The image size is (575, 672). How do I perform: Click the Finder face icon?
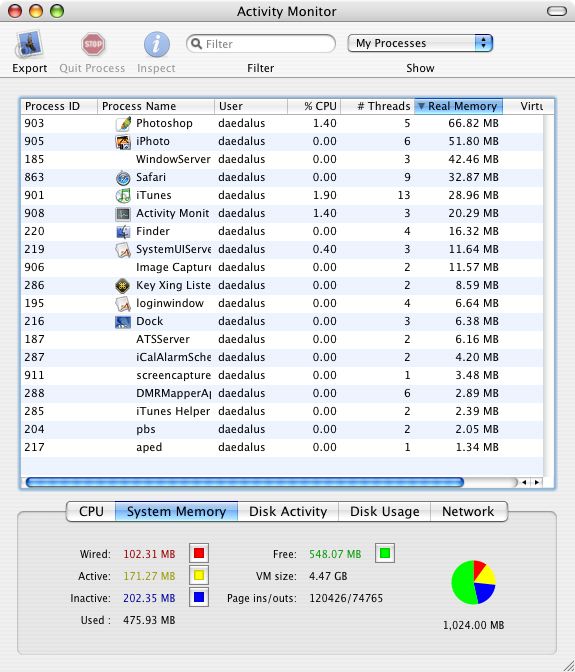click(x=123, y=231)
